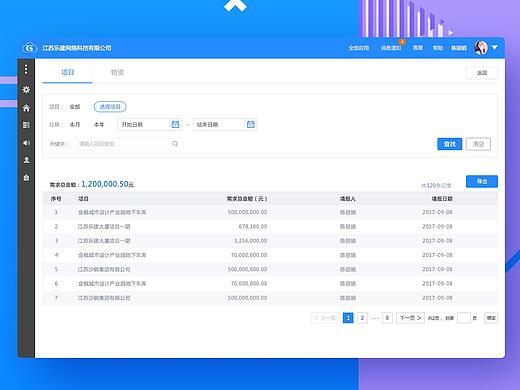Screen dimensions: 520x390
Task: Click project name in table row 5
Action: click(x=104, y=269)
